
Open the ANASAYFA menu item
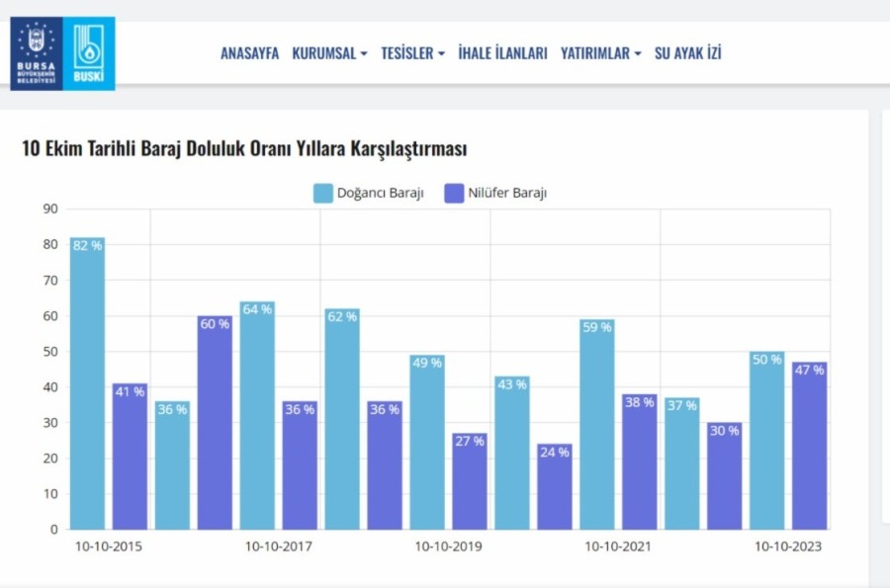[x=249, y=53]
